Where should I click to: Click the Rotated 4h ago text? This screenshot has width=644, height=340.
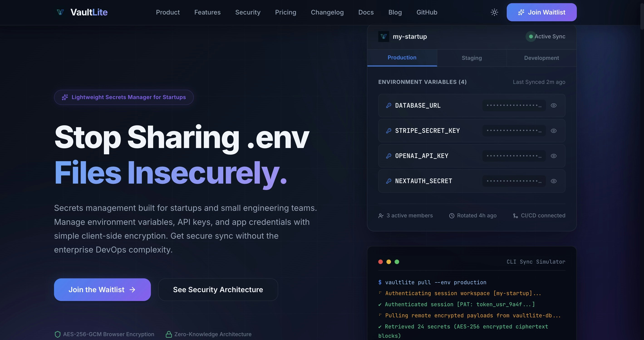point(477,215)
